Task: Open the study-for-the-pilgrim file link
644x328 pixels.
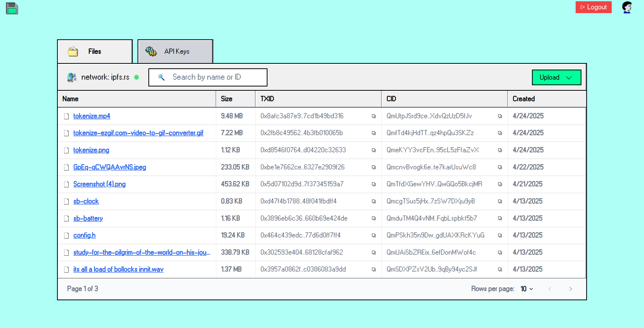Action: (x=142, y=252)
